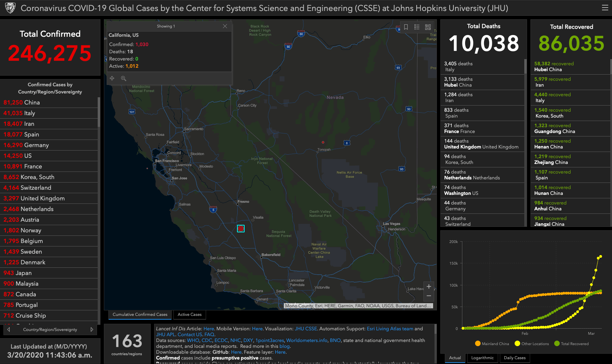Switch to Cumulative Confirmed Cases tab

(140, 315)
